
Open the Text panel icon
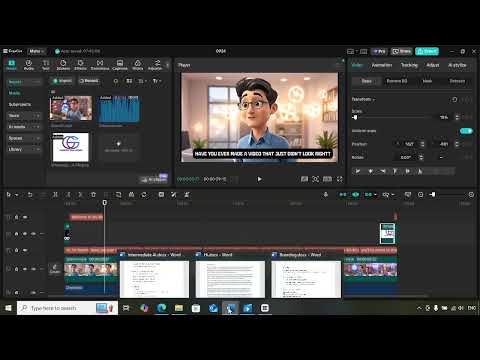click(46, 65)
